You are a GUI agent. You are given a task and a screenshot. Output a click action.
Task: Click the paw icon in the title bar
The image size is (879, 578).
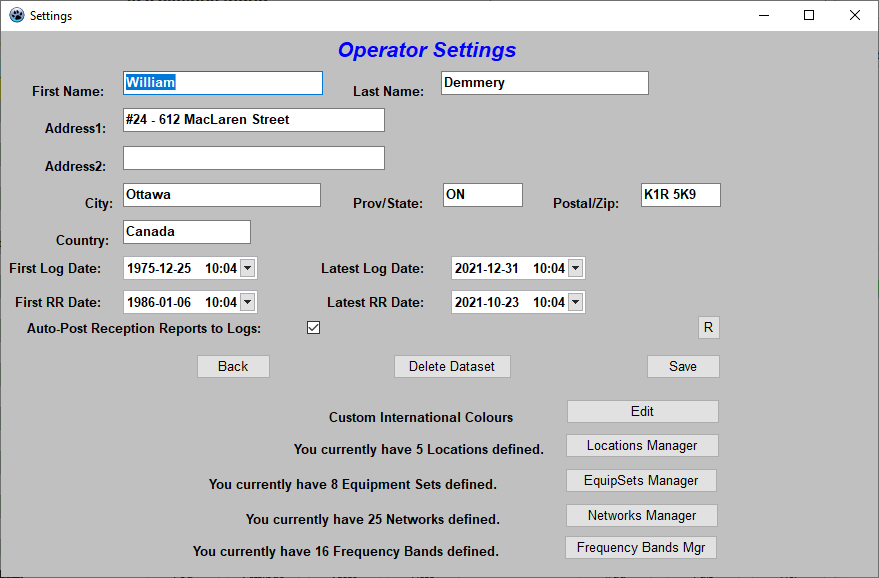click(x=16, y=16)
